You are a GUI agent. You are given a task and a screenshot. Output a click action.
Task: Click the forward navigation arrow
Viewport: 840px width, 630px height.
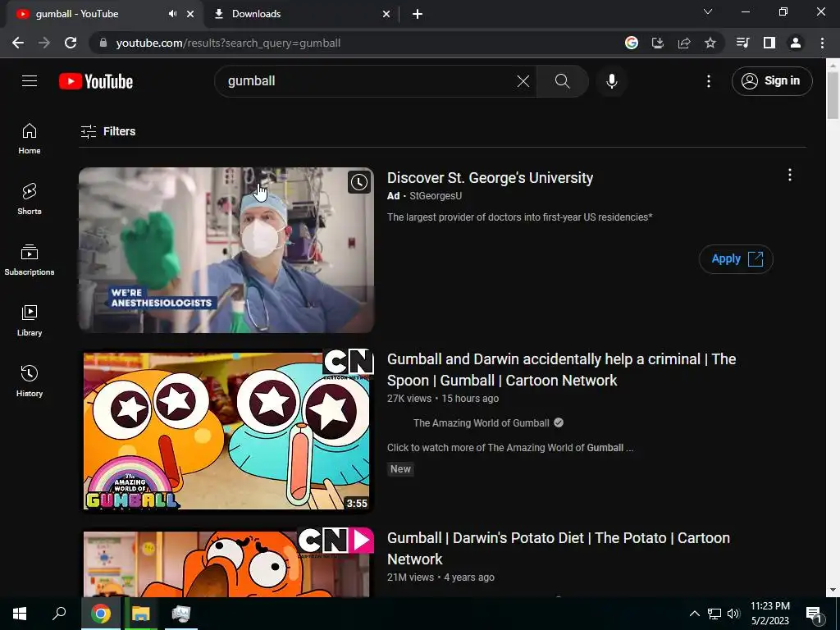point(44,43)
